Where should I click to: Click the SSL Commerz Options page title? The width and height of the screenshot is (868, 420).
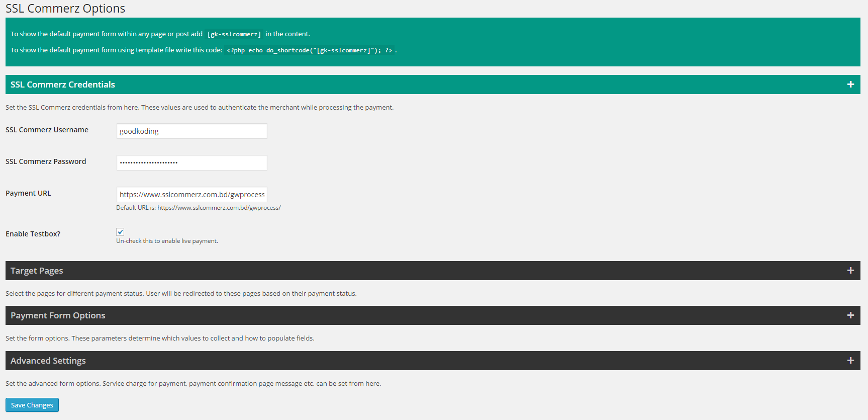click(65, 9)
